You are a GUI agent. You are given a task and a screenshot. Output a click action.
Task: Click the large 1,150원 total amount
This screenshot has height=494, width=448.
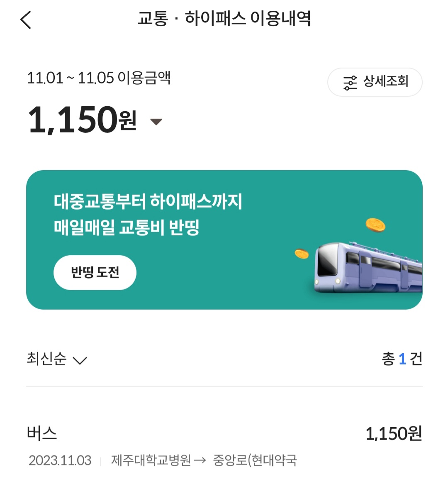82,120
